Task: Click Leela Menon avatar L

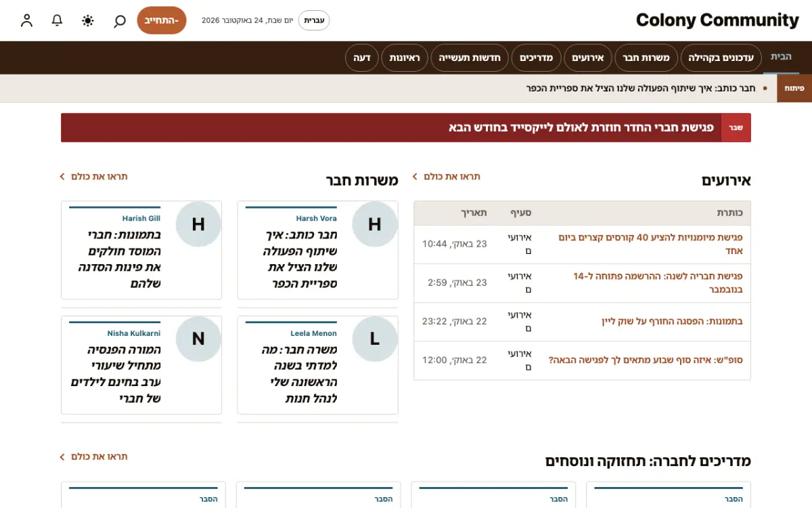Action: (374, 339)
